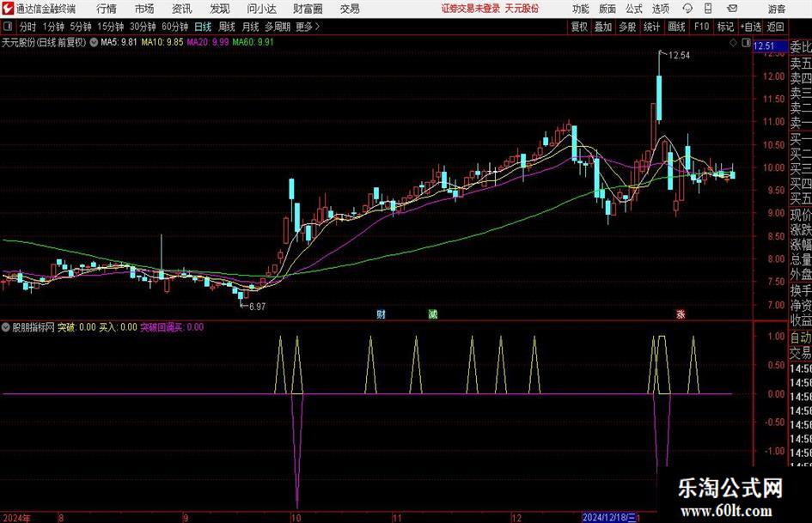Open the customer service headset icon
Viewport: 812px width, 523px height.
687,9
